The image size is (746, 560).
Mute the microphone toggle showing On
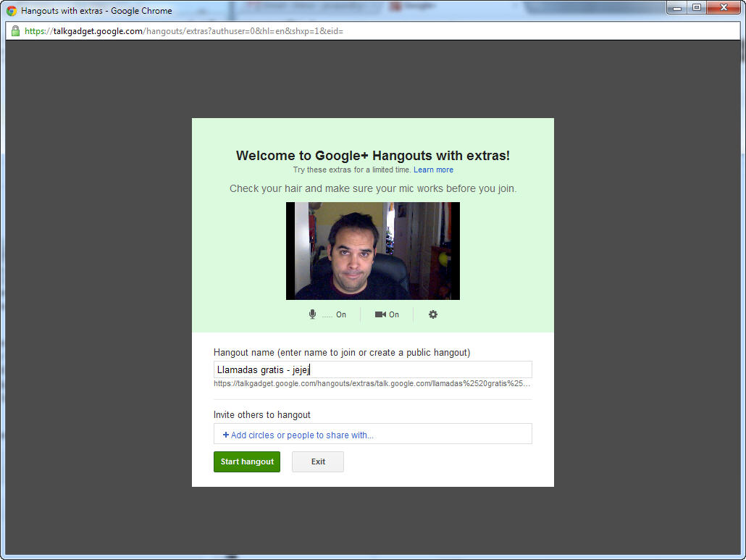click(x=327, y=314)
